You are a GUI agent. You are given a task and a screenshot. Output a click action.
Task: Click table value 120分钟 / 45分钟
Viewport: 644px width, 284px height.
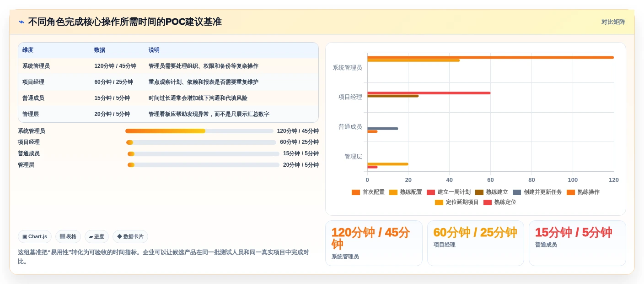tap(115, 66)
